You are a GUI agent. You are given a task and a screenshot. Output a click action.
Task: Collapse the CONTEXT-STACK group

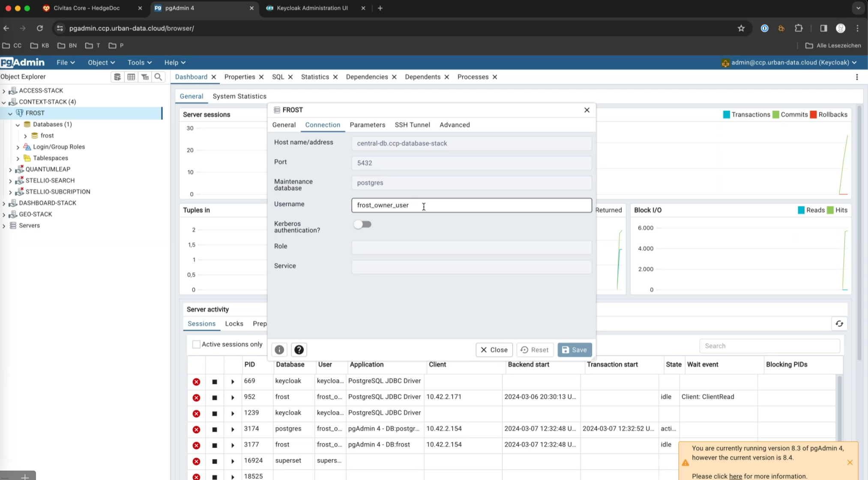pyautogui.click(x=4, y=102)
